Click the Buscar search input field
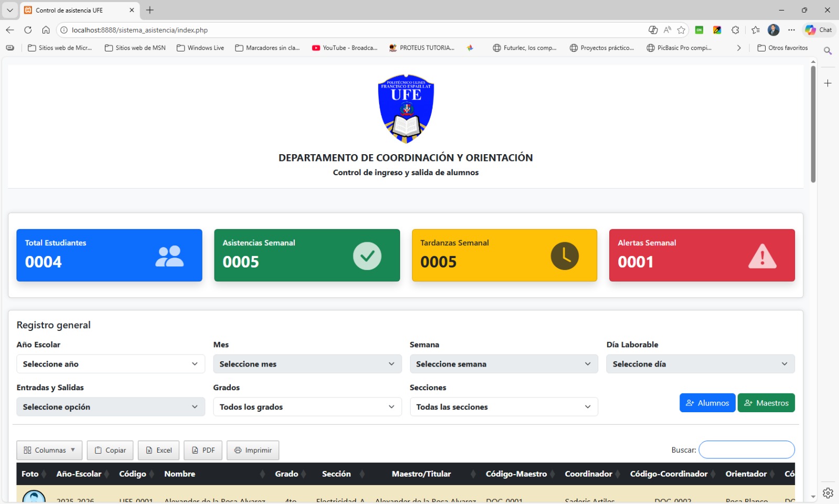Viewport: 839px width, 504px height. pos(746,449)
